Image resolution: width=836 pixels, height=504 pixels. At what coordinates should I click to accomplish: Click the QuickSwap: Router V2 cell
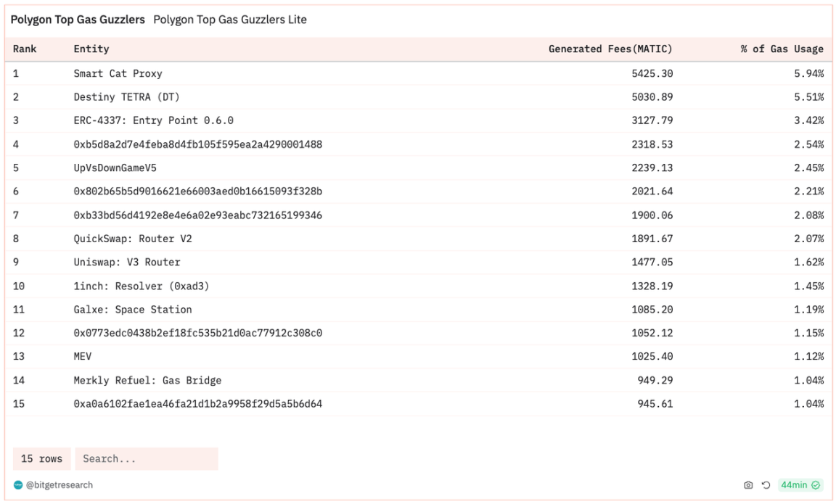(x=133, y=239)
